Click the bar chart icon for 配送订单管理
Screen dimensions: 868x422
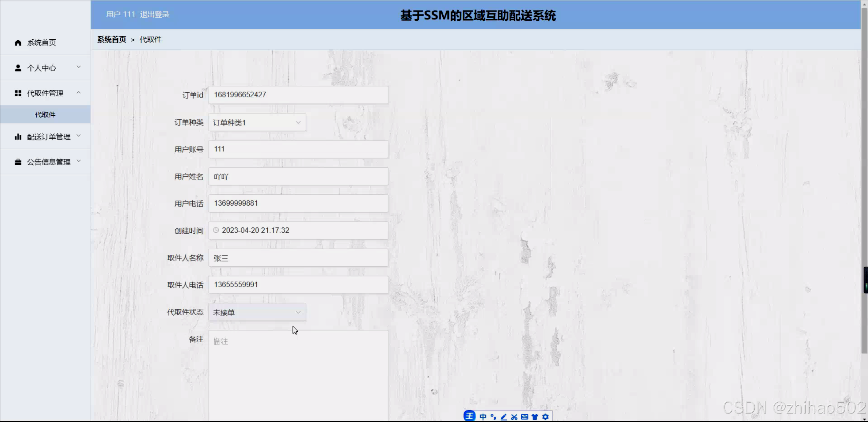[x=18, y=137]
